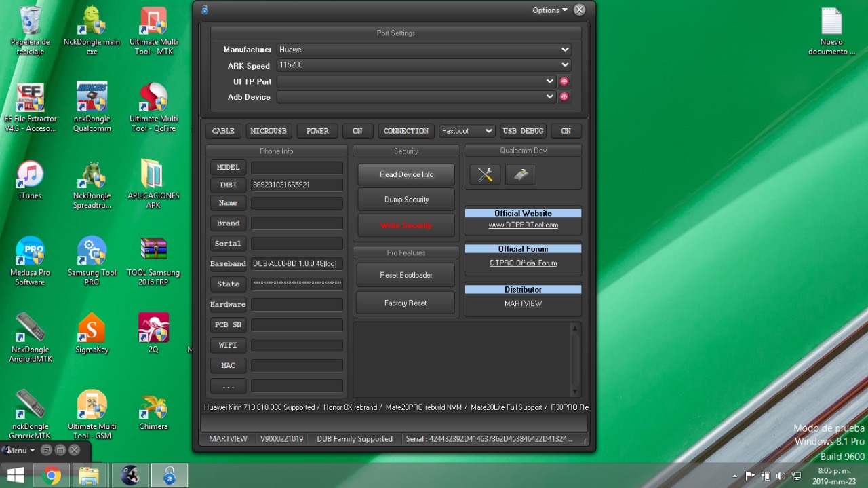
Task: Launch iTunes desktop icon
Action: tap(30, 180)
